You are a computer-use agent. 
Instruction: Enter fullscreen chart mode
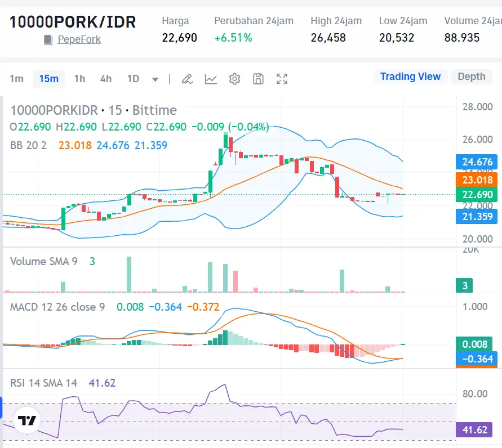click(282, 79)
